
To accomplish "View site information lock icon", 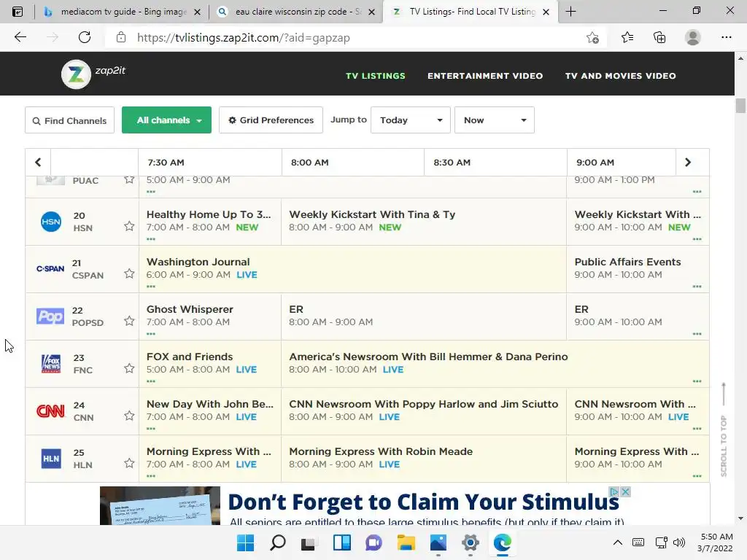I will [x=121, y=38].
